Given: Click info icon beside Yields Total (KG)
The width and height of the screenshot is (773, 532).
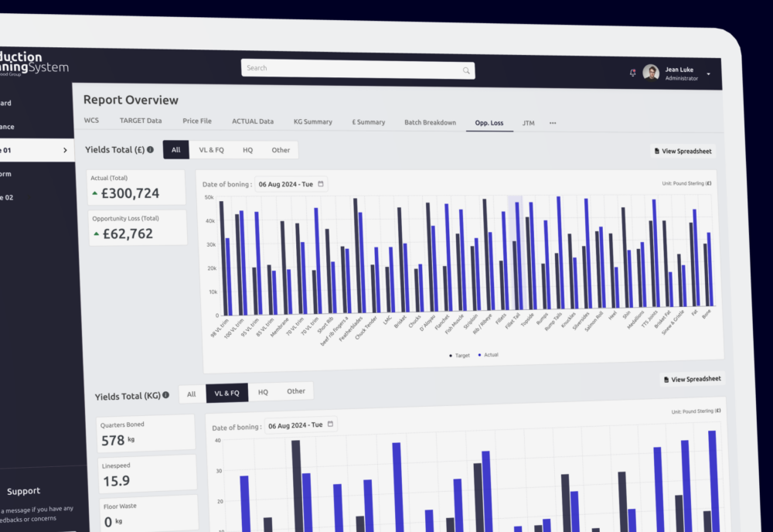Looking at the screenshot, I should pos(165,395).
